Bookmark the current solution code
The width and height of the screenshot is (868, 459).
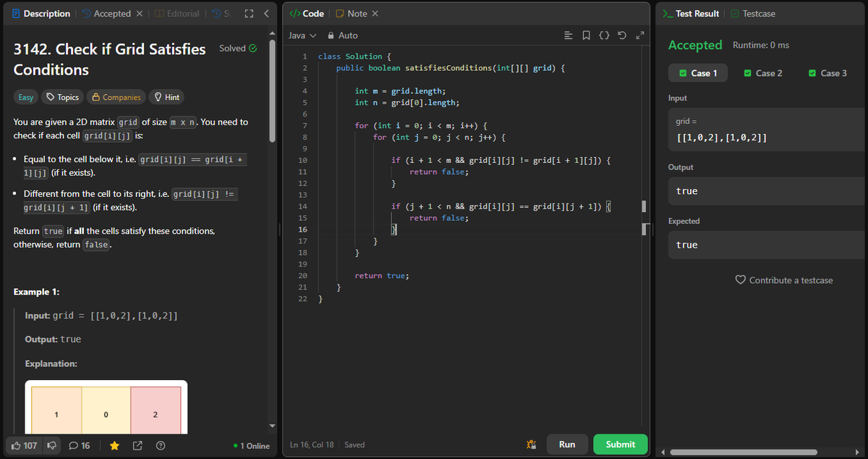[x=587, y=35]
